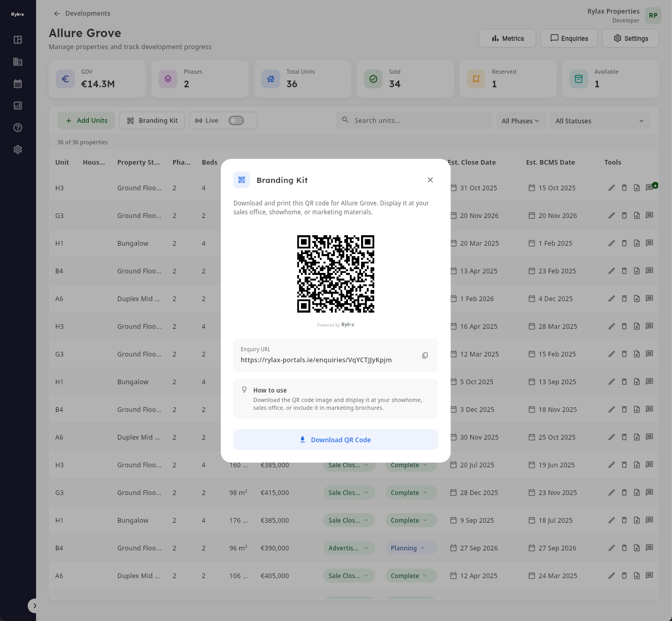This screenshot has width=672, height=621.
Task: Delete the unit closing 9 Sep 2025
Action: [x=624, y=520]
